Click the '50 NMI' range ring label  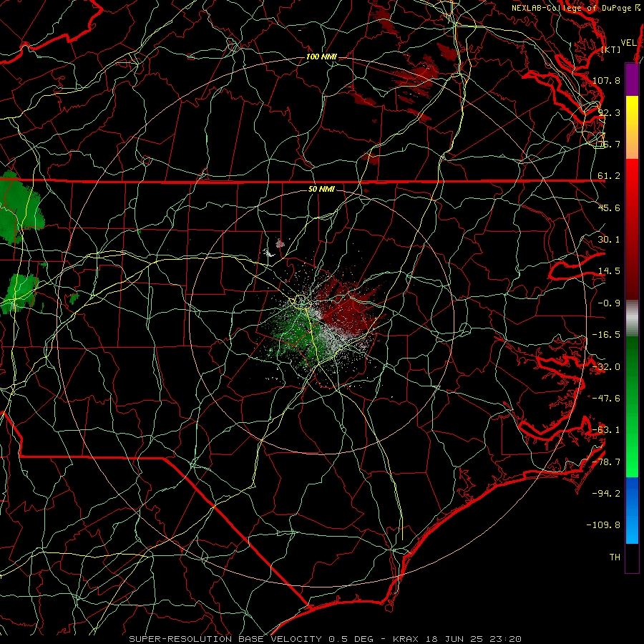pyautogui.click(x=321, y=190)
